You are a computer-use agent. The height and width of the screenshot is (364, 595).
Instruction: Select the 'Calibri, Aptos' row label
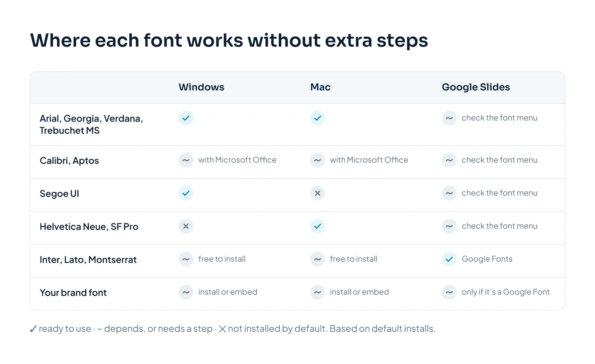pyautogui.click(x=69, y=161)
